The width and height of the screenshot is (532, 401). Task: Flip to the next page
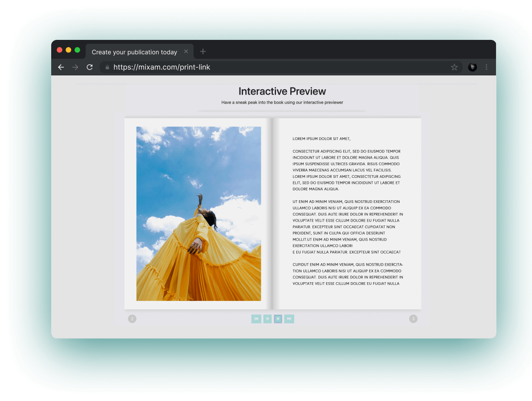(x=278, y=319)
